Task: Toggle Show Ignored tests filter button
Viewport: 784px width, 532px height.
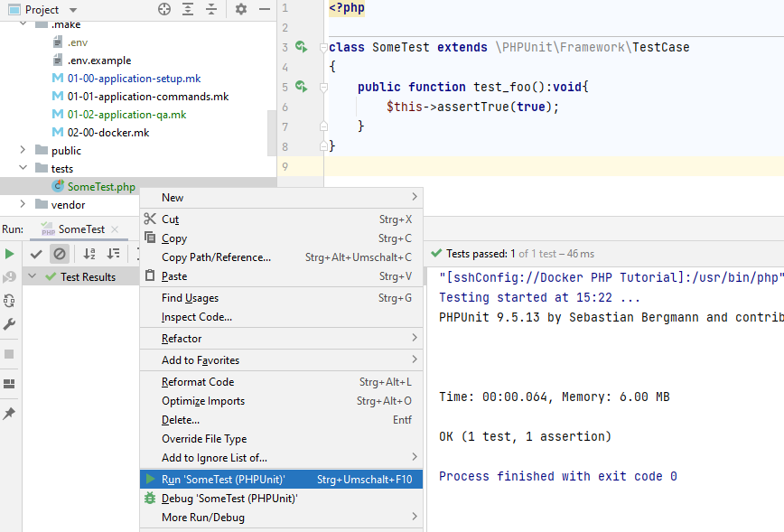Action: click(59, 254)
